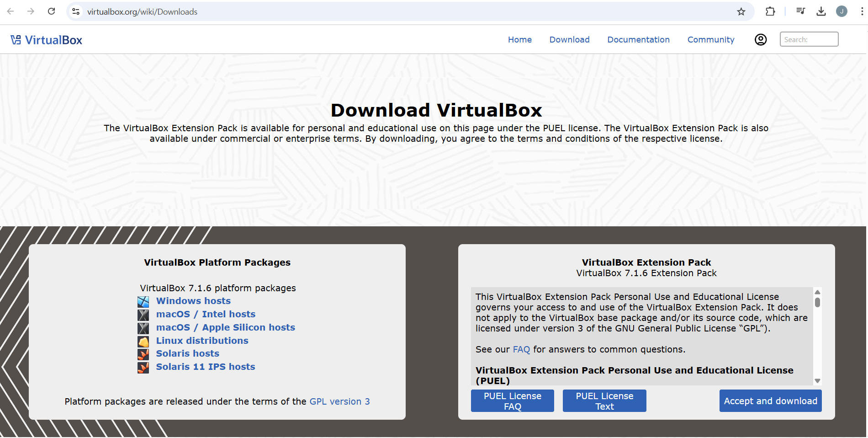
Task: Open the Solaris 11 IPS hosts link
Action: [x=206, y=367]
